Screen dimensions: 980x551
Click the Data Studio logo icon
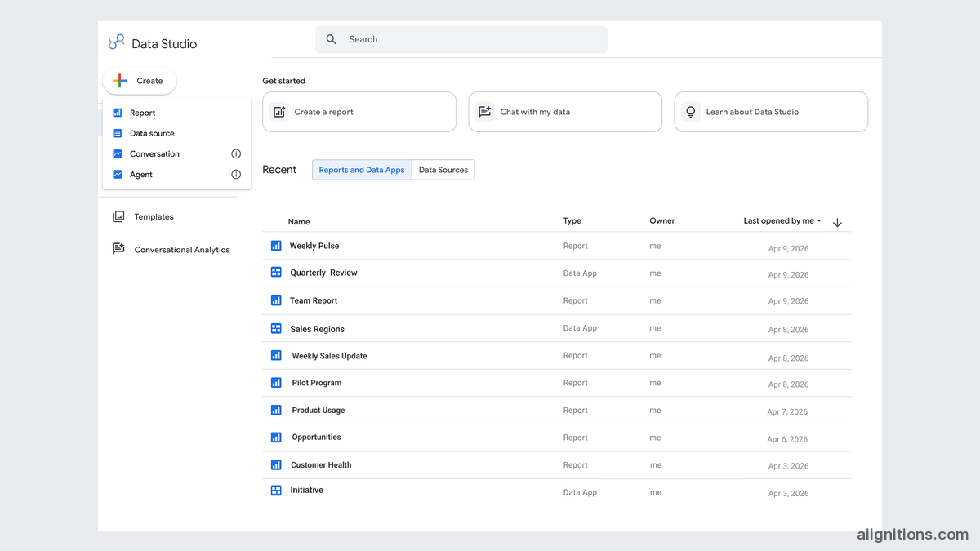coord(117,42)
